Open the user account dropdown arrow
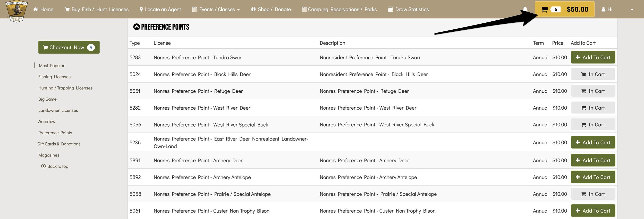644x219 pixels. tap(632, 10)
